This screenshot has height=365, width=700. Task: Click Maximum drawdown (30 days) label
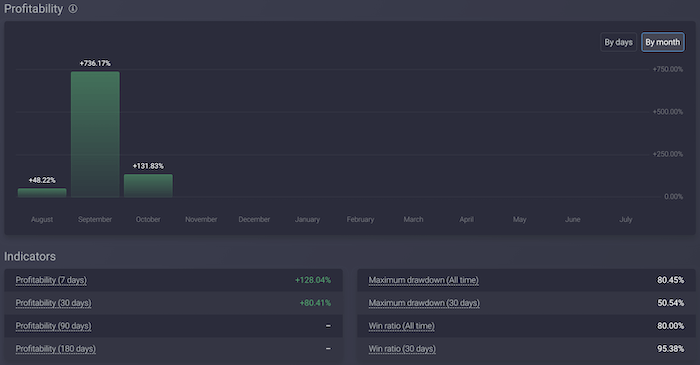pos(424,303)
